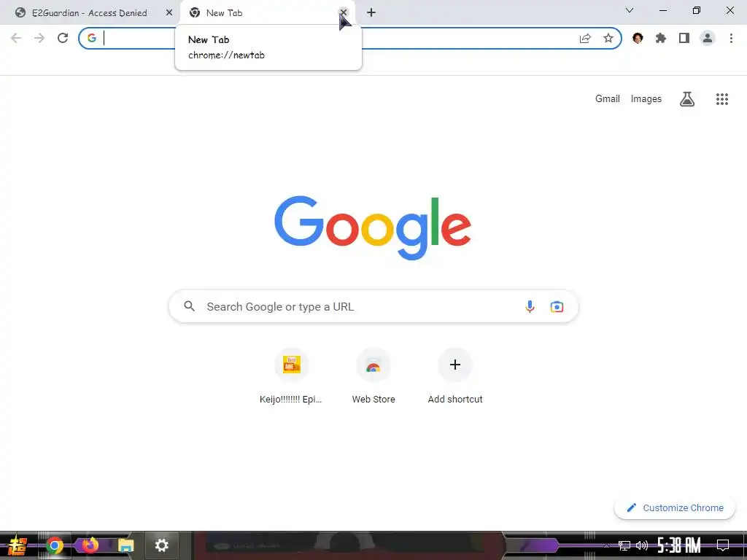The height and width of the screenshot is (560, 747).
Task: Click Customize Chrome button
Action: coord(675,507)
